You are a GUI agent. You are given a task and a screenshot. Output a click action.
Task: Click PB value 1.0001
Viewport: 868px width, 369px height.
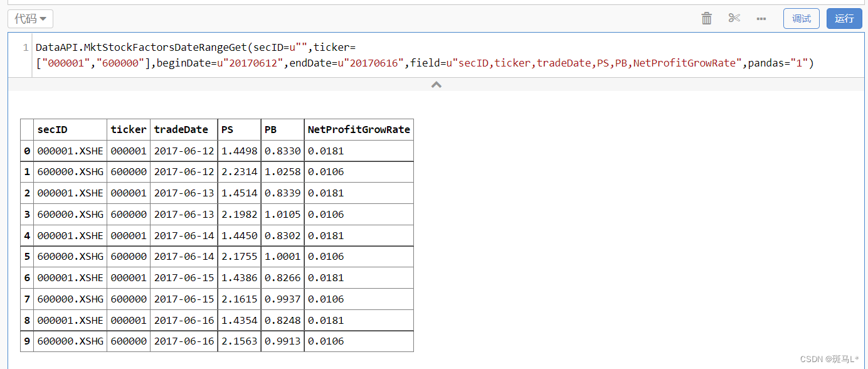click(283, 257)
